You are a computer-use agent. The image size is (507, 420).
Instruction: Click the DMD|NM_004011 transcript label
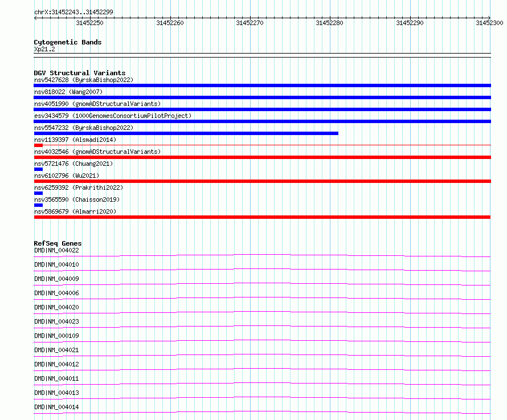point(56,378)
